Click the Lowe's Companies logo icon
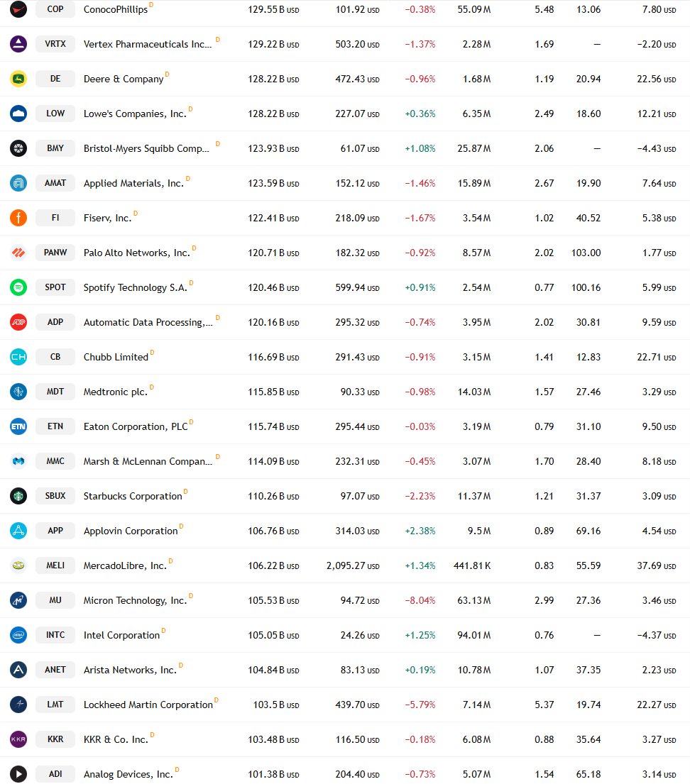 coord(18,114)
